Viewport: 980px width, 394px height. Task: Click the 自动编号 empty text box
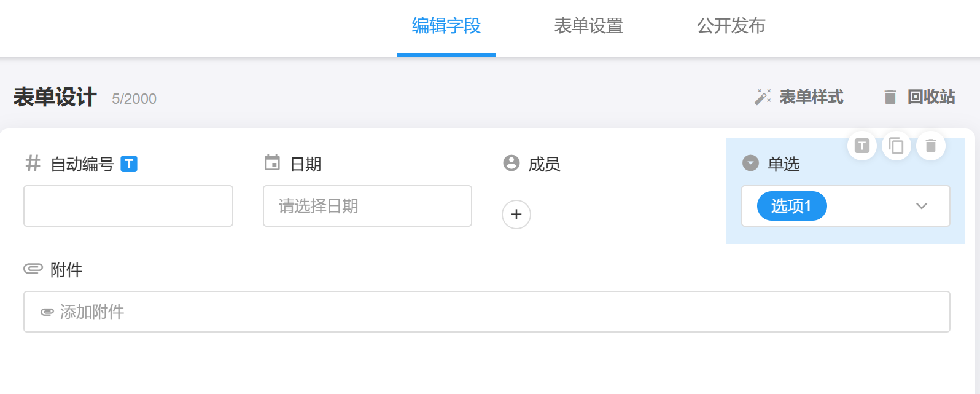point(128,206)
